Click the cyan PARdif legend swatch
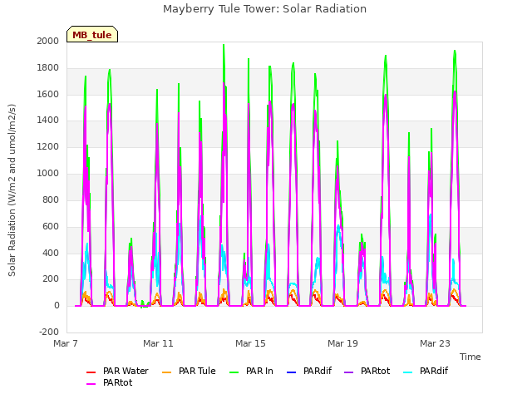The image size is (532, 399). coord(408,372)
